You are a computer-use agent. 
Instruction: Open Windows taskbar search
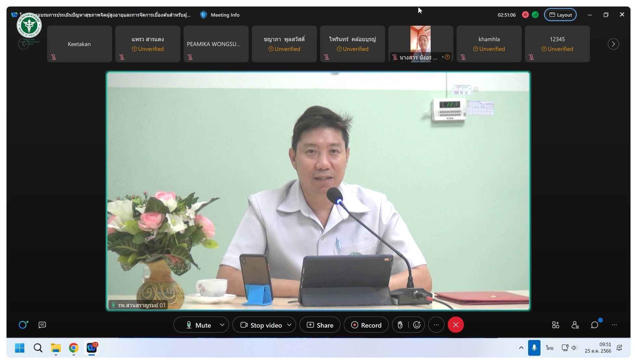click(x=38, y=348)
